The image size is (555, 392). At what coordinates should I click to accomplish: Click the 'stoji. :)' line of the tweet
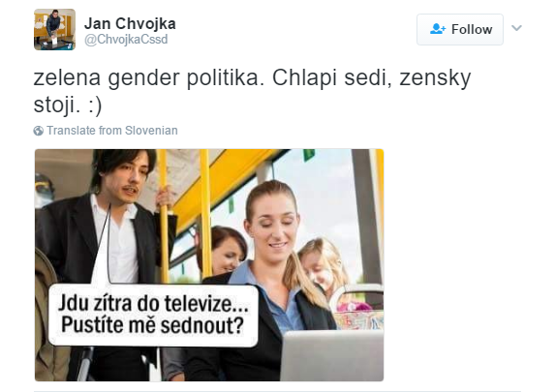click(68, 106)
